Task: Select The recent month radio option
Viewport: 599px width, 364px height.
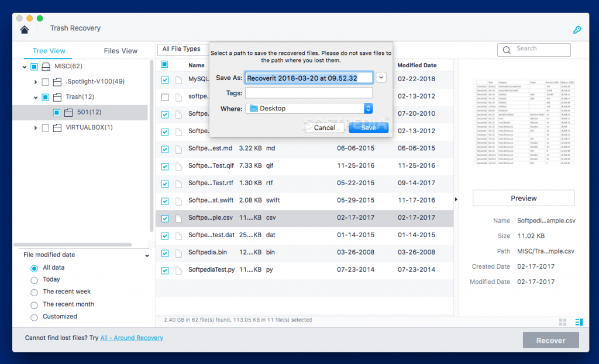Action: (x=35, y=305)
